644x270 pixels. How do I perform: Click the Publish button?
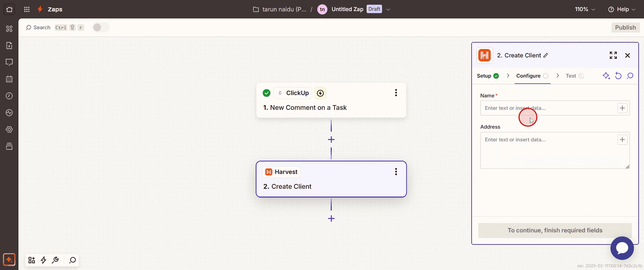pyautogui.click(x=625, y=28)
